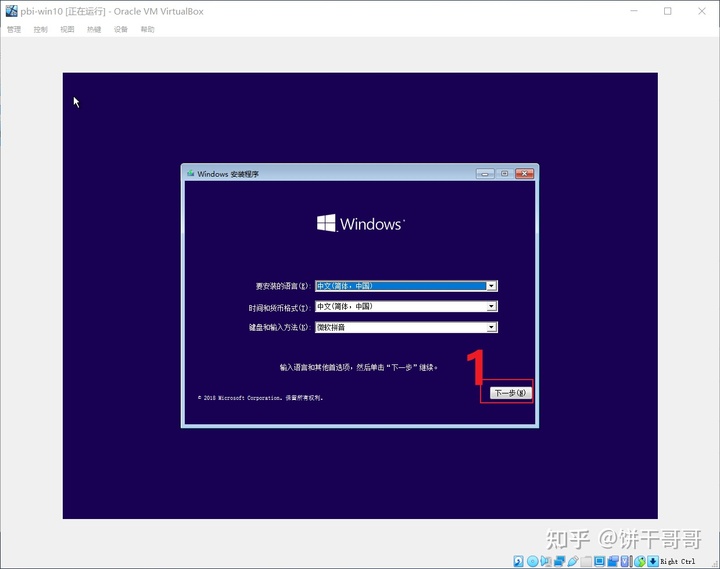Click the Windows installer title bar icon
Viewport: 720px width, 569px height.
pyautogui.click(x=191, y=174)
